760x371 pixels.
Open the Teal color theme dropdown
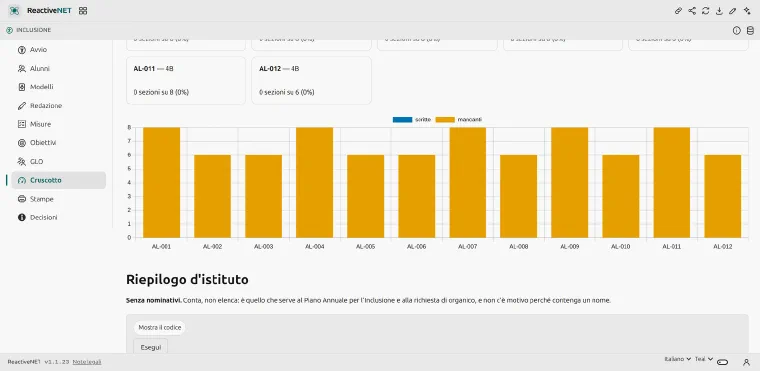pos(704,359)
